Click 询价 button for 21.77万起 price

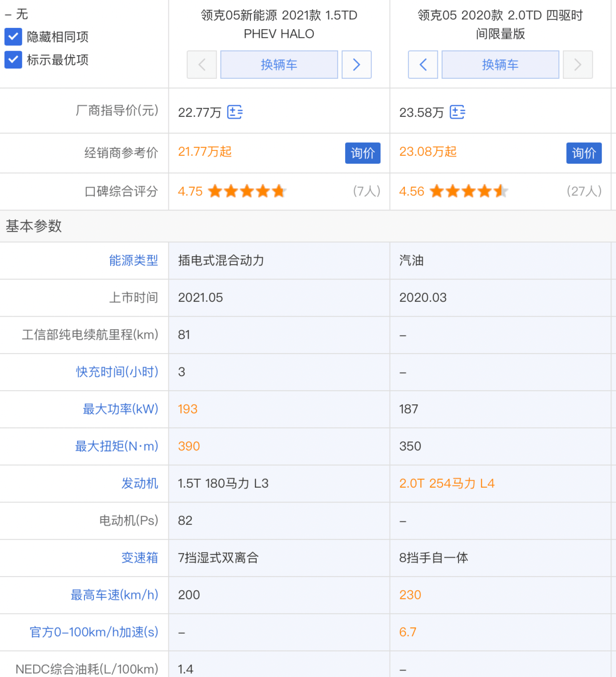pyautogui.click(x=362, y=153)
